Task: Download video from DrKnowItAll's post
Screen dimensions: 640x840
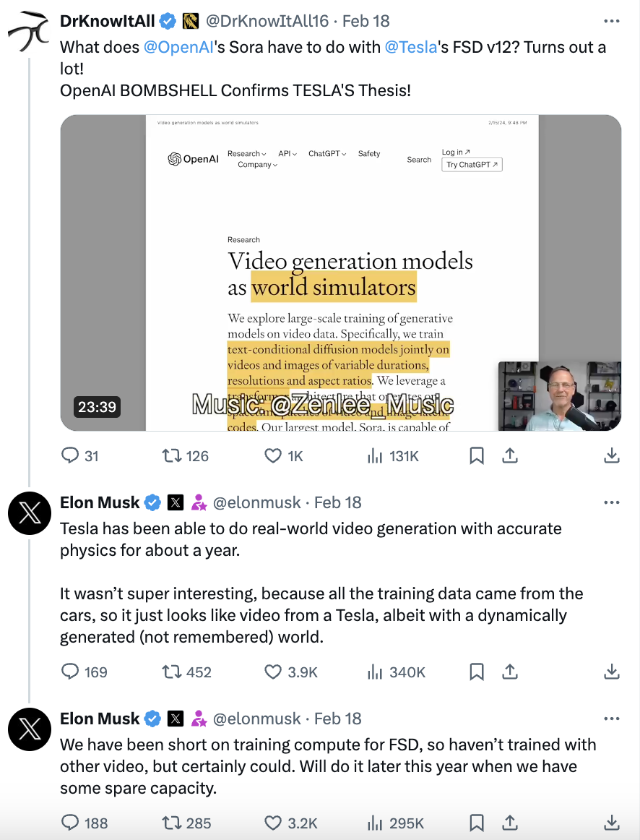Action: tap(611, 455)
